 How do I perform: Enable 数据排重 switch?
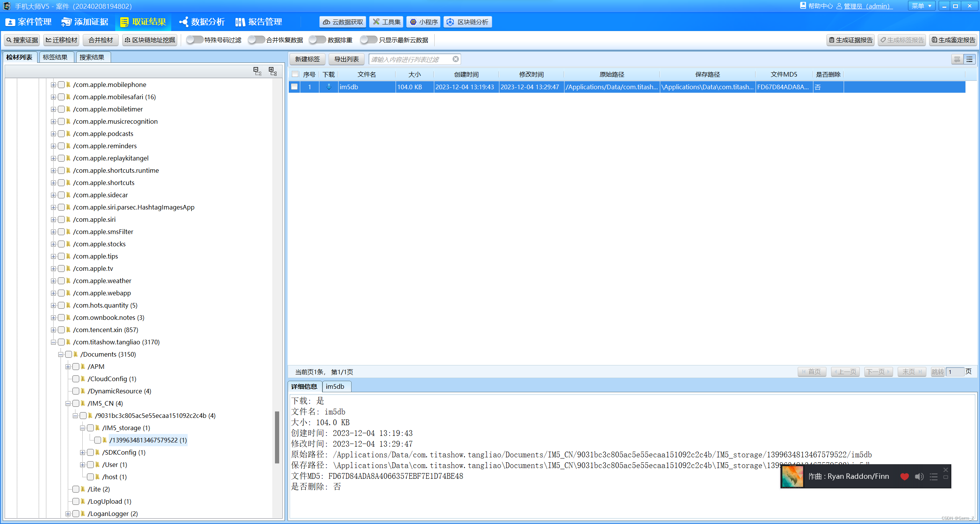[x=317, y=40]
